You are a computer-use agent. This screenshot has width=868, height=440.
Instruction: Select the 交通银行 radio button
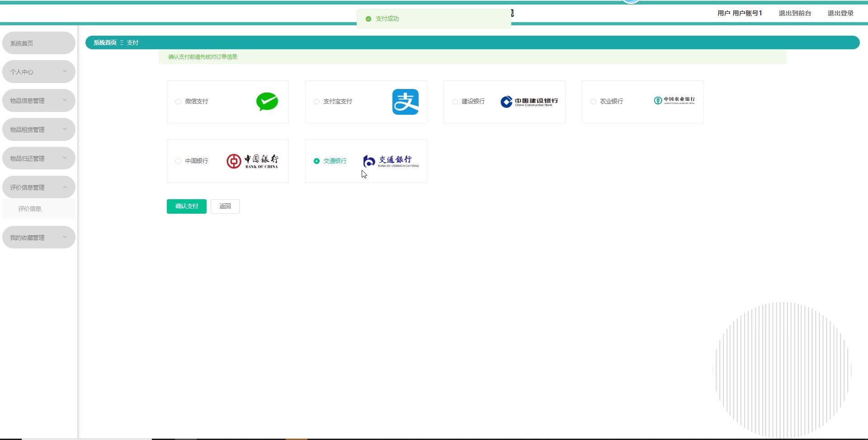click(316, 161)
